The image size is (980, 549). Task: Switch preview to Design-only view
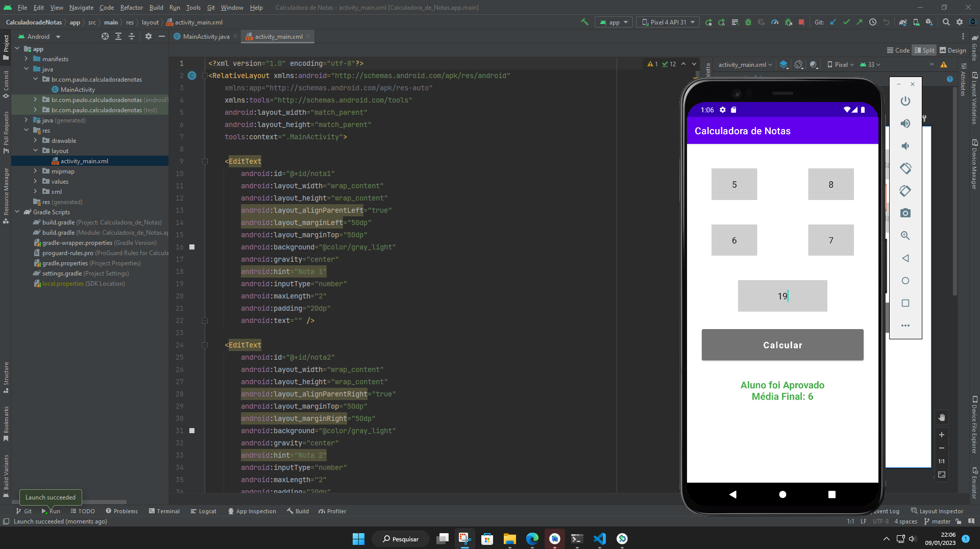[x=952, y=50]
